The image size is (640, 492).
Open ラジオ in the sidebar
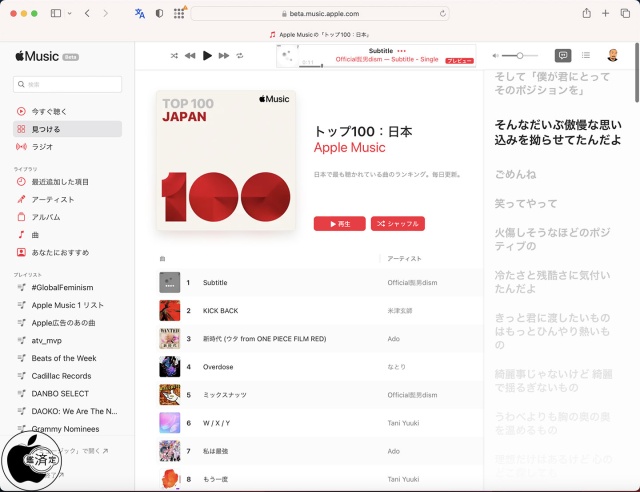67,147
